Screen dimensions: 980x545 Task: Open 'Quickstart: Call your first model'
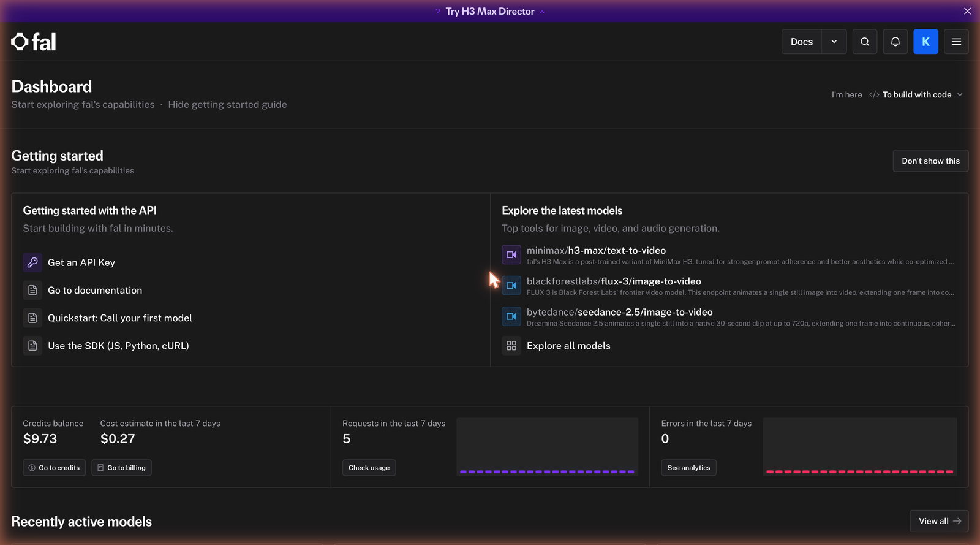pos(120,318)
